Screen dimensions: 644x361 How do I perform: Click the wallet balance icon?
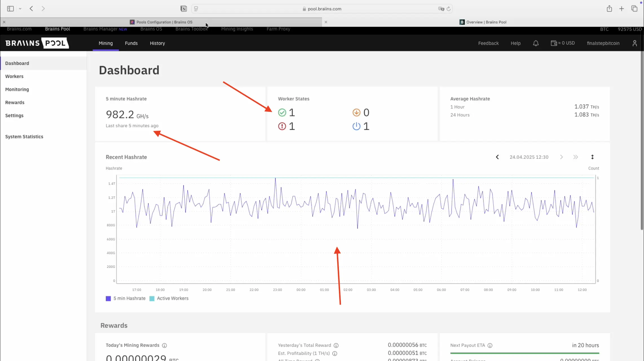[x=553, y=43]
